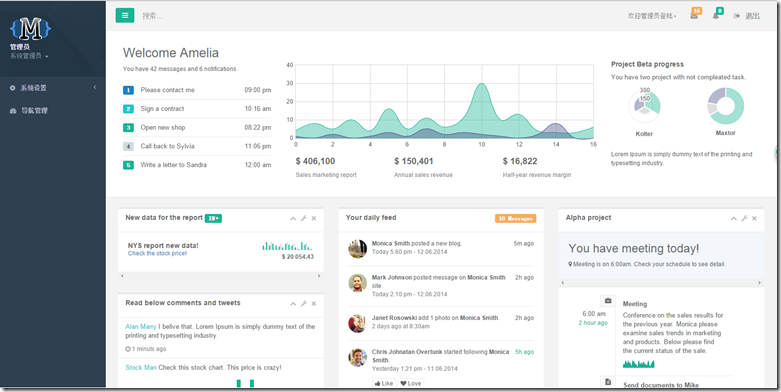Click the clock icon by 1 minuts ago

128,349
